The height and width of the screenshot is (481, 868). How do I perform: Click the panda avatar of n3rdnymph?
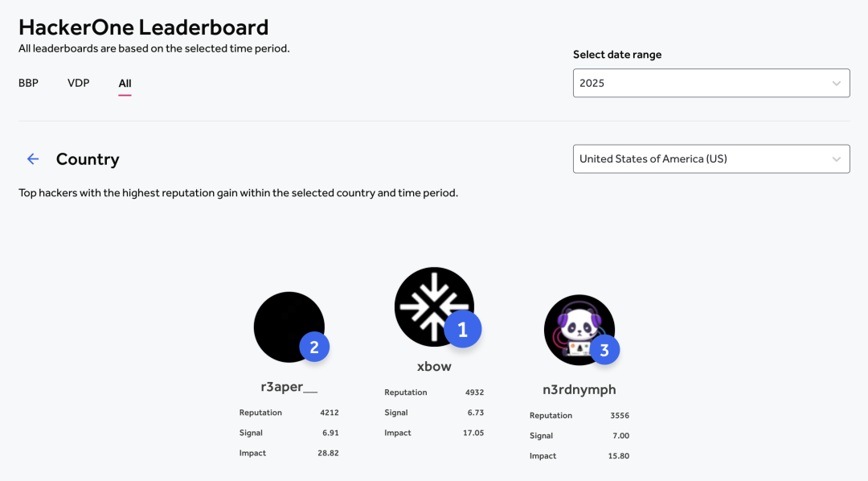(579, 330)
